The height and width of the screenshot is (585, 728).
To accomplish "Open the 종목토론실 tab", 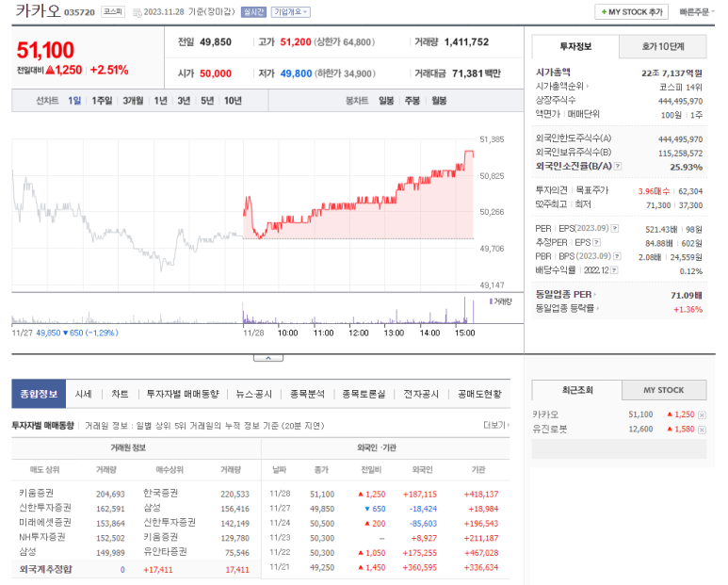I will coord(364,394).
